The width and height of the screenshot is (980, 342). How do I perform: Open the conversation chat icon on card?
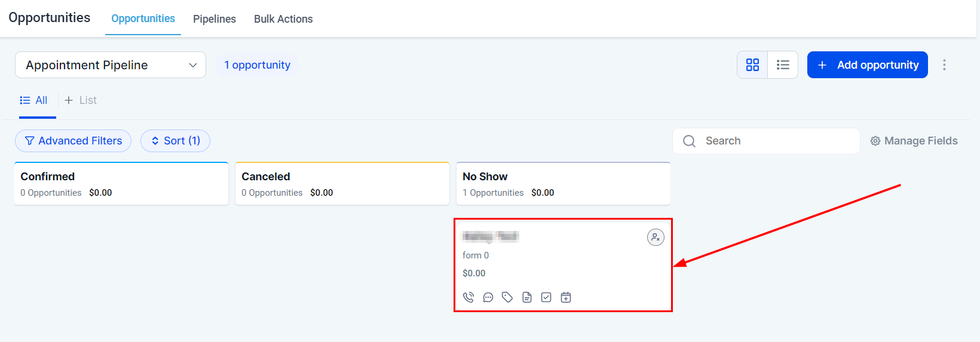[x=488, y=297]
